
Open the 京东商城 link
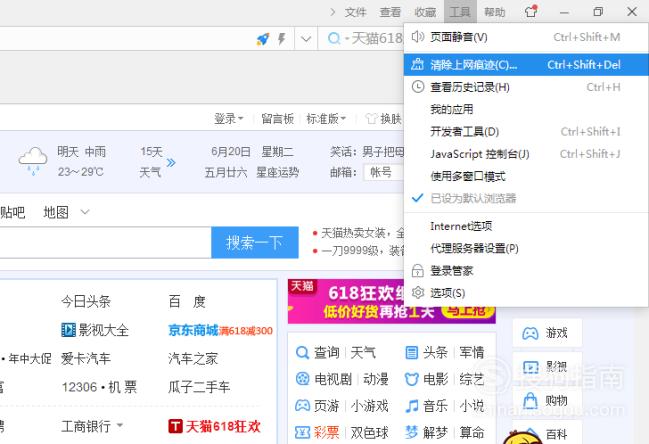pos(193,330)
